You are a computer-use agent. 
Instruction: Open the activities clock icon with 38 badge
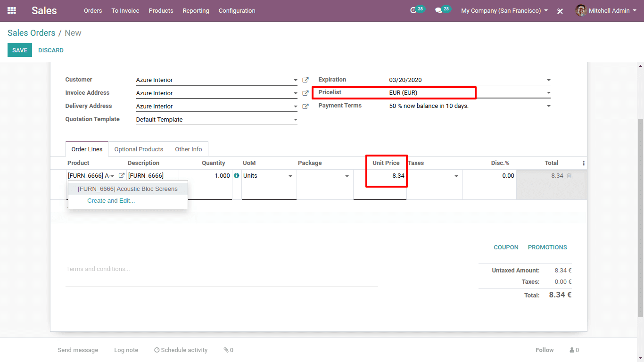tap(413, 10)
